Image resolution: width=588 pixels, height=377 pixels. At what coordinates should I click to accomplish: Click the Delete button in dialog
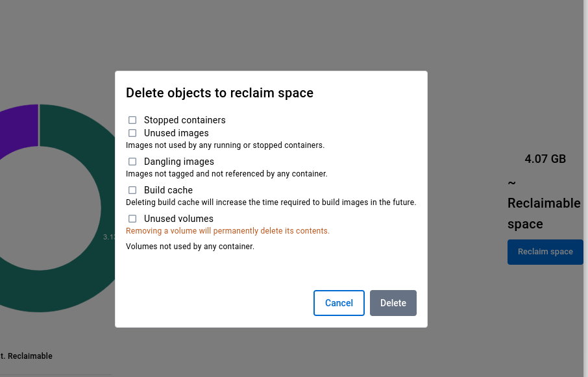point(393,303)
